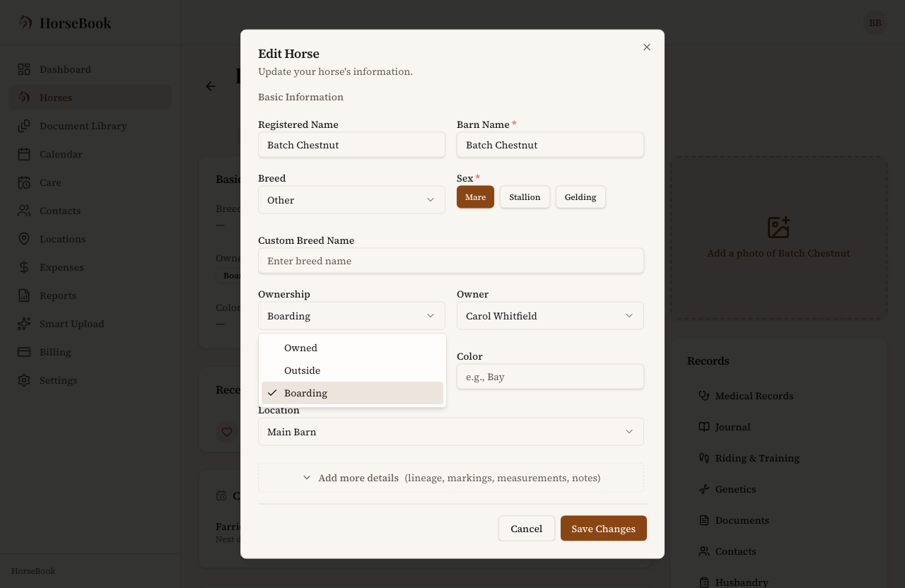This screenshot has width=905, height=588.
Task: Click the Color input field
Action: (550, 377)
